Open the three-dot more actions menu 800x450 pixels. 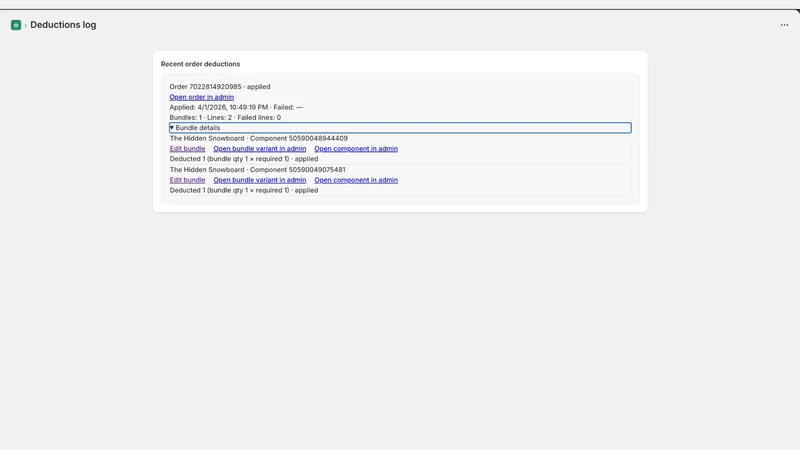pyautogui.click(x=784, y=25)
